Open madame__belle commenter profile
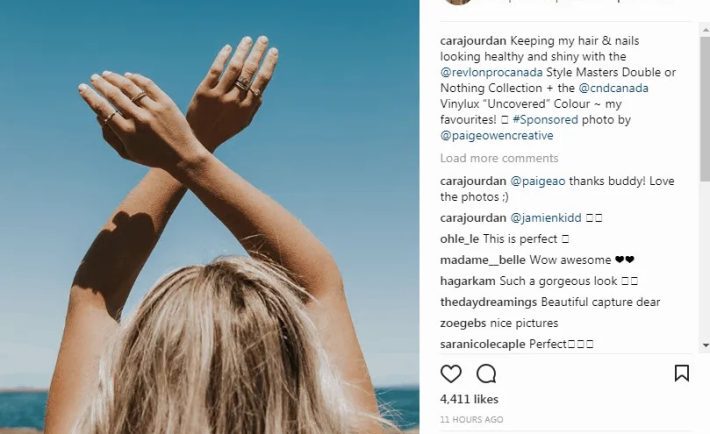 tap(483, 260)
